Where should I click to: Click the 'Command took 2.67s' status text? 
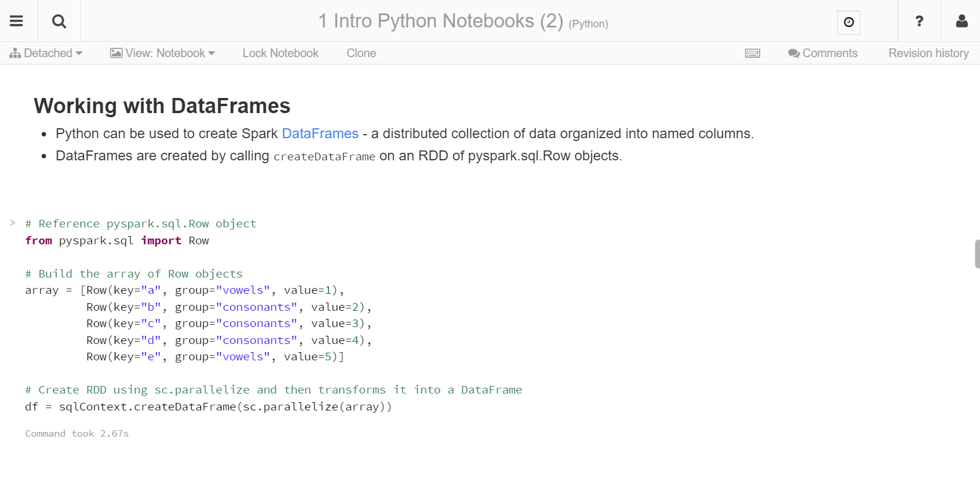77,434
